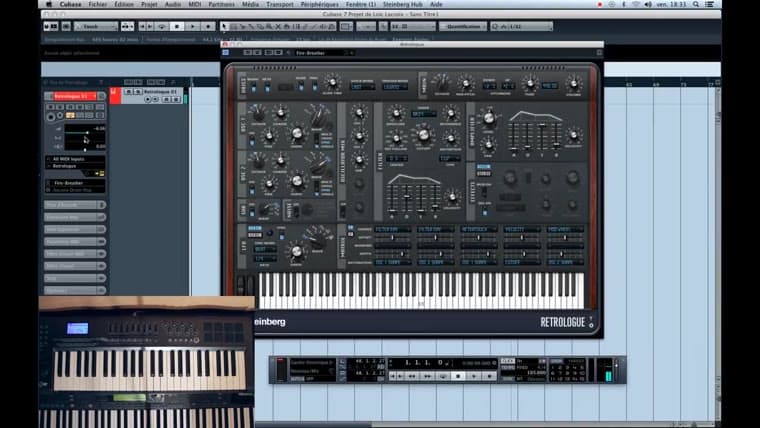Open the Fire-Breather program selector in inspector

(75, 183)
